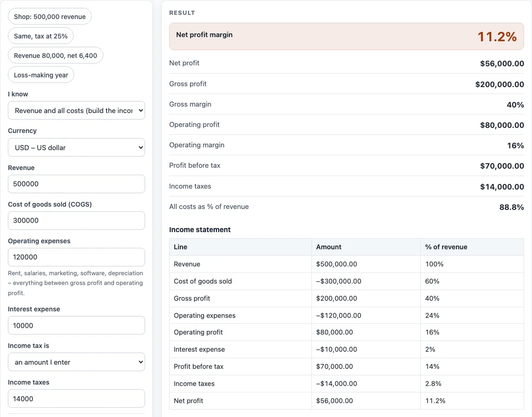Select the $56,000.00 value in the result summary
This screenshot has height=417, width=532.
tap(502, 63)
